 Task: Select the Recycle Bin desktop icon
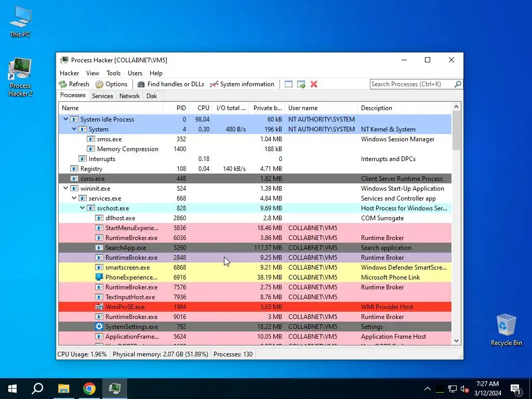[506, 330]
